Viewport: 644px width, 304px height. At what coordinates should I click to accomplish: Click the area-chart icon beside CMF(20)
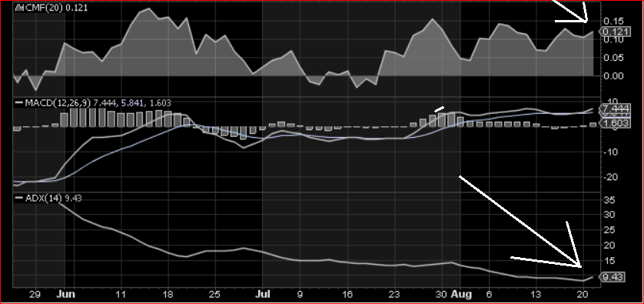click(x=19, y=8)
